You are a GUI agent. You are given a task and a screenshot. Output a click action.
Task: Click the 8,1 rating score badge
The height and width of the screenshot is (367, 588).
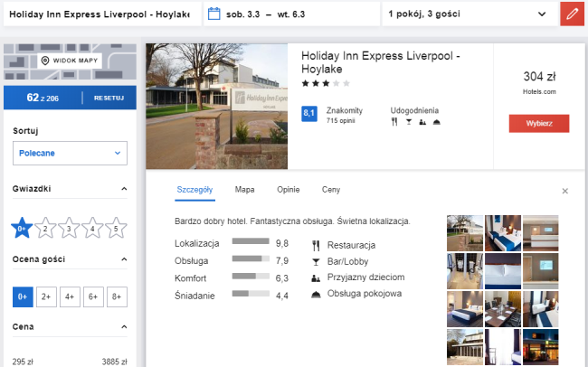(x=308, y=114)
